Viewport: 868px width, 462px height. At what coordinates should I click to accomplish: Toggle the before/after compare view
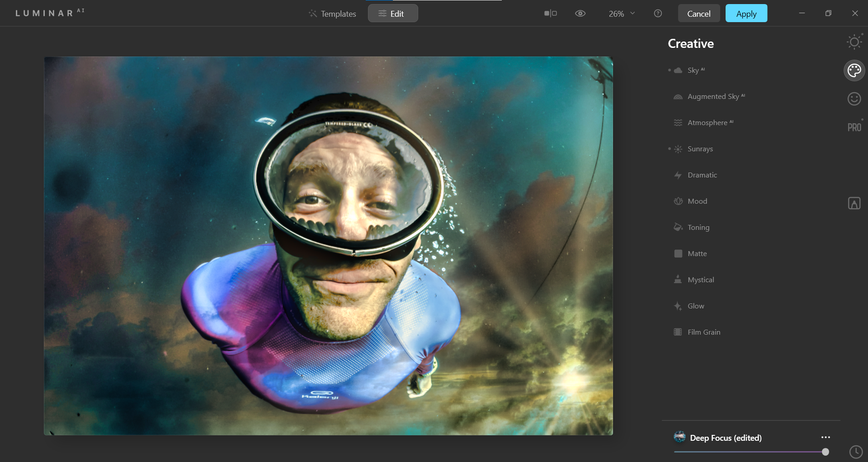tap(550, 14)
